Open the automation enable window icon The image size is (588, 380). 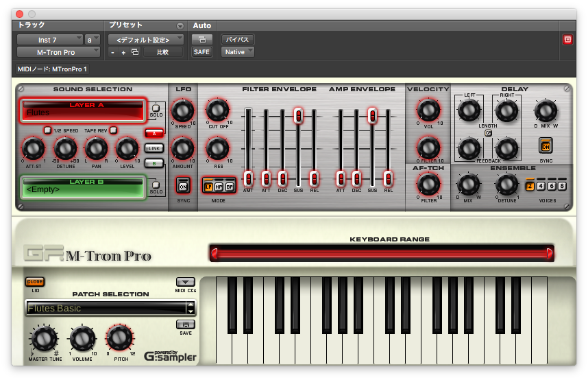point(201,39)
